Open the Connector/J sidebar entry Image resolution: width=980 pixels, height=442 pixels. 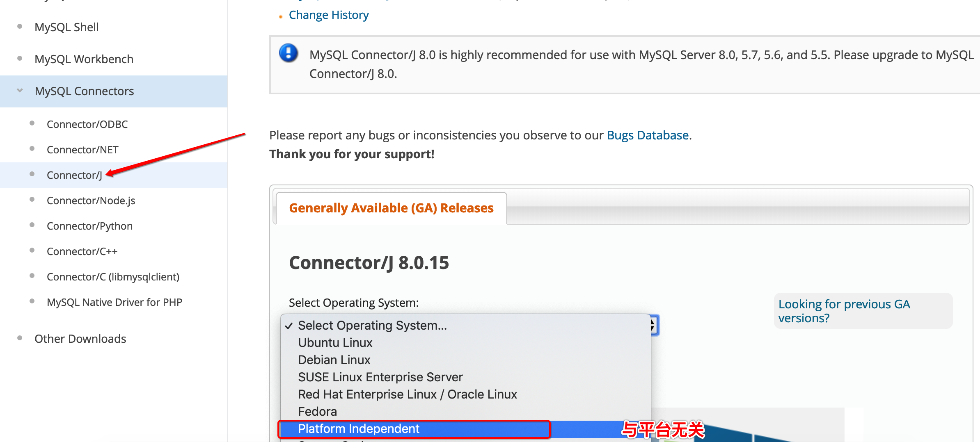tap(74, 175)
